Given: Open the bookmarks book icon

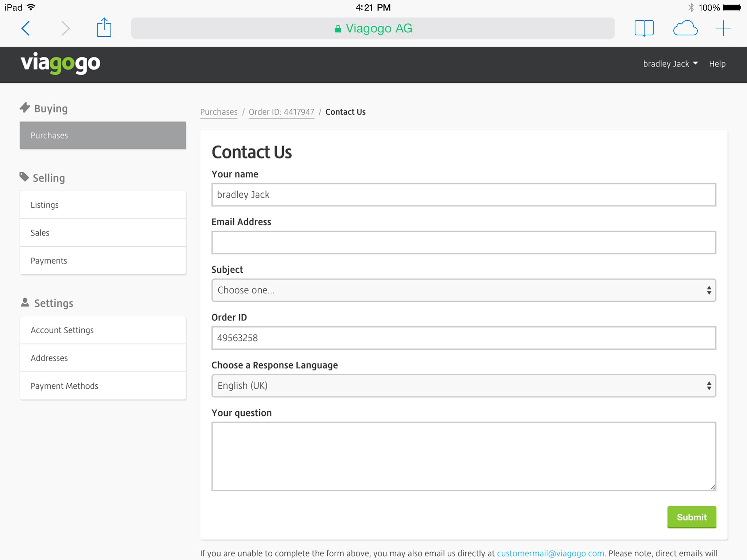Looking at the screenshot, I should (x=644, y=28).
